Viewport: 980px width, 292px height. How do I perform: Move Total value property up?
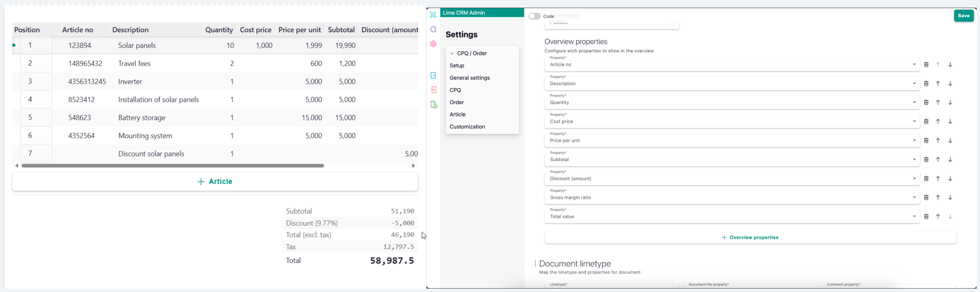tap(938, 217)
